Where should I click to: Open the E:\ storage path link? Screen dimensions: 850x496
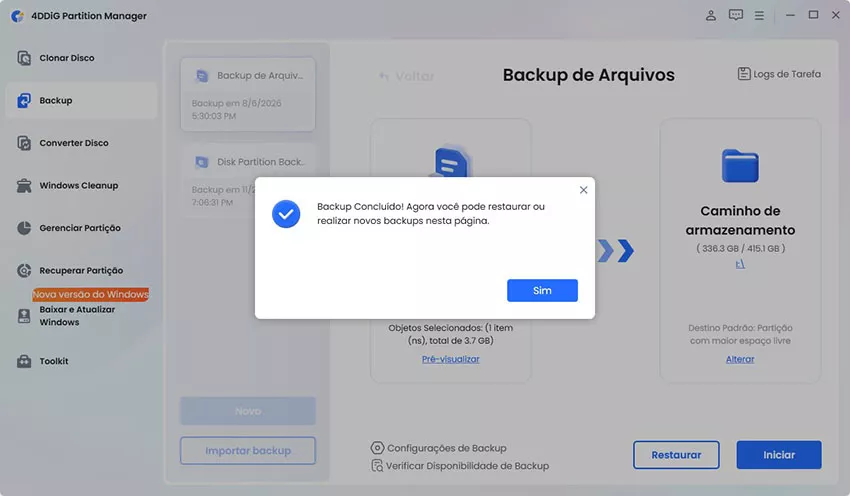740,264
